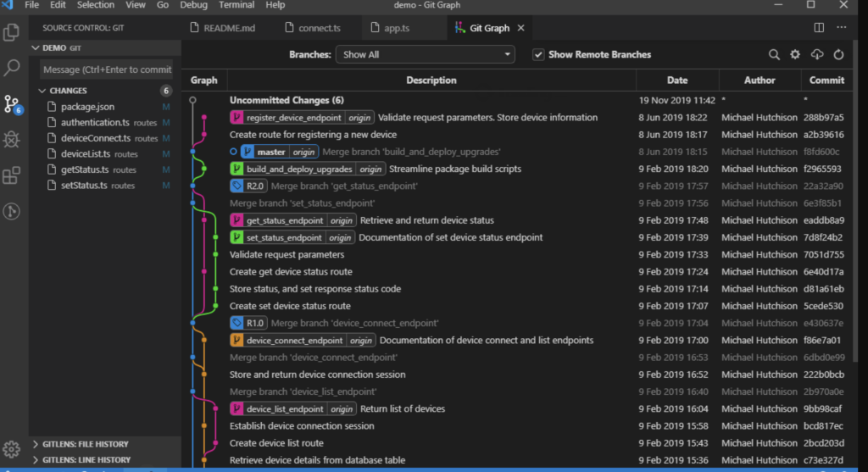Image resolution: width=868 pixels, height=472 pixels.
Task: Click the Git Graph search icon
Action: (774, 54)
